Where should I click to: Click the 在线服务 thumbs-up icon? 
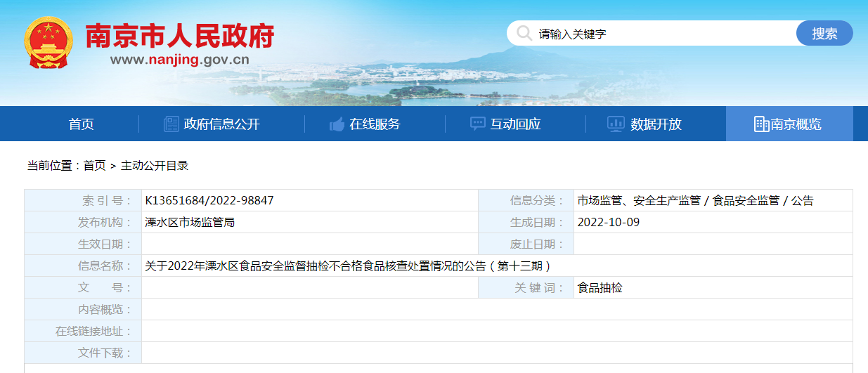(x=337, y=124)
